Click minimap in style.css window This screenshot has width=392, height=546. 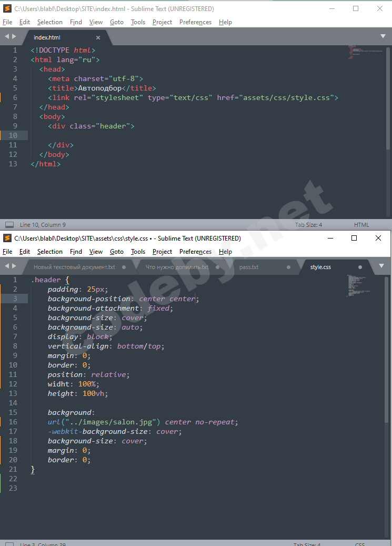coord(358,285)
